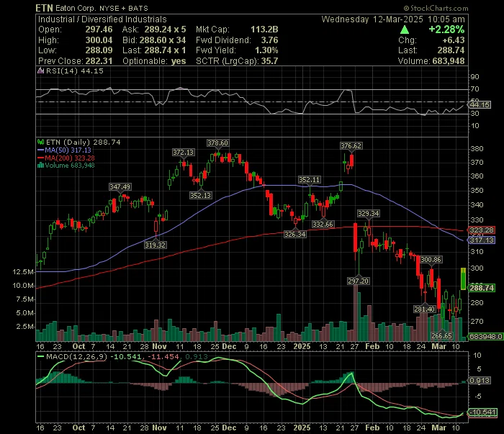Image resolution: width=504 pixels, height=434 pixels.
Task: Click the blue MA(50) legend line
Action: tap(40, 150)
